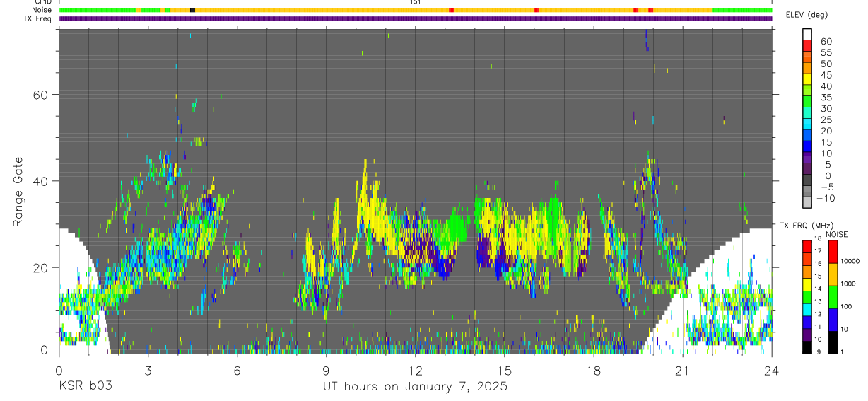Click the '60' tick on the Range Gate axis
The width and height of the screenshot is (868, 401).
40,95
